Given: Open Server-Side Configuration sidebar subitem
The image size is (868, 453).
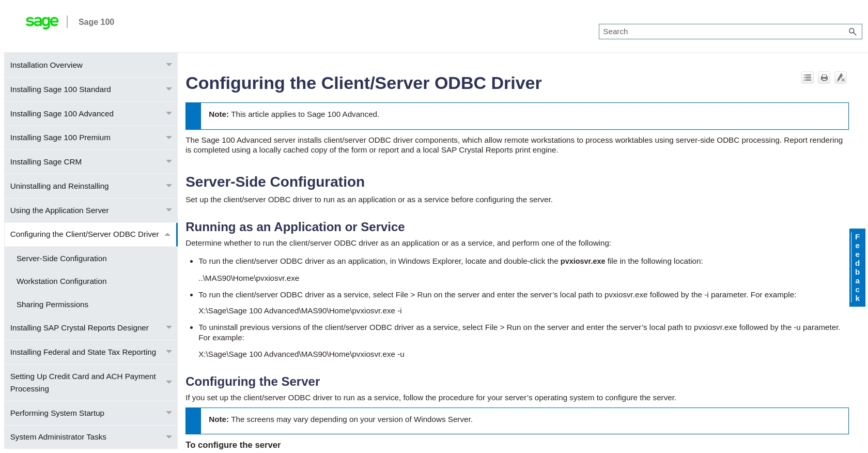Looking at the screenshot, I should [x=61, y=259].
